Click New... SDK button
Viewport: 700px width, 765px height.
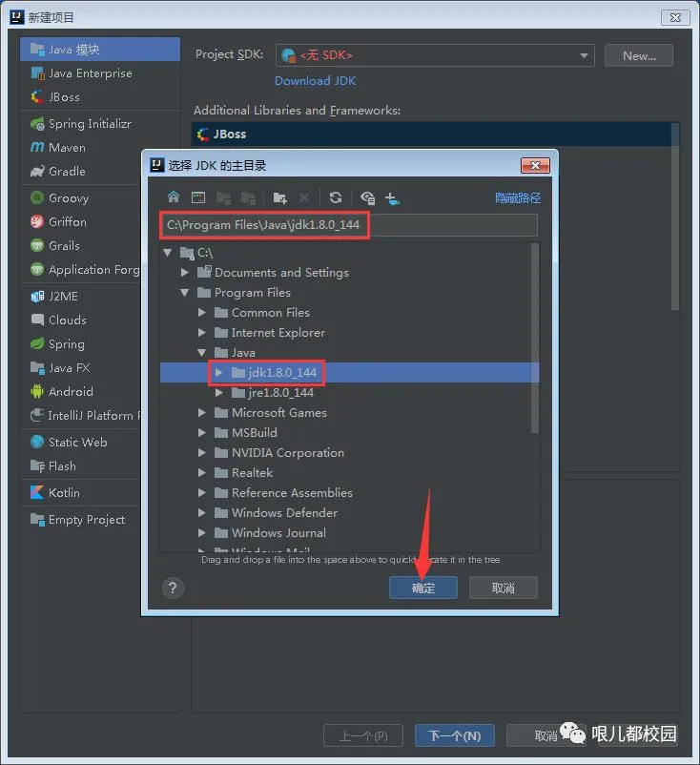click(x=639, y=55)
